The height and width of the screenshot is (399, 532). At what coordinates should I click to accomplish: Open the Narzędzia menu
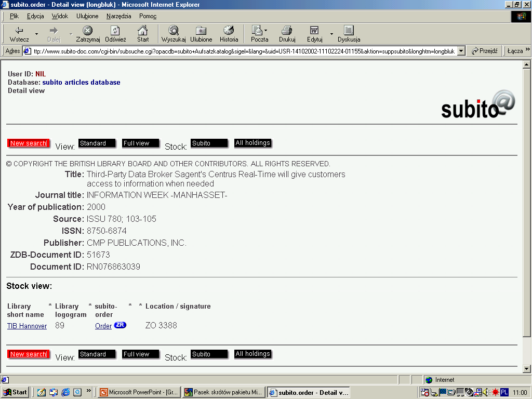(x=119, y=16)
